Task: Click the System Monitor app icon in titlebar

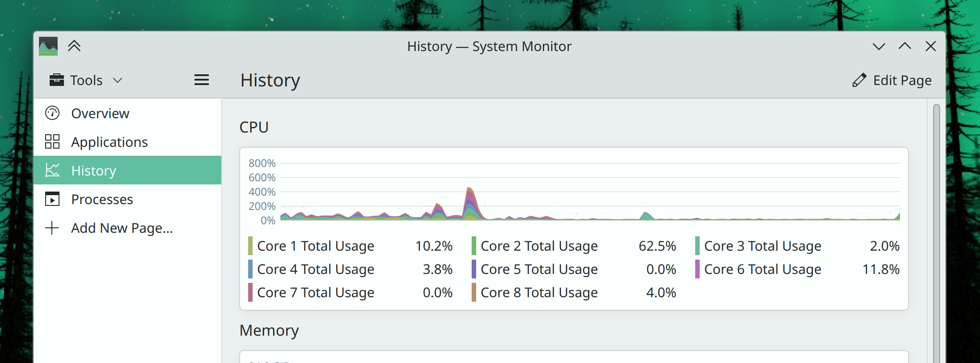Action: [x=48, y=46]
